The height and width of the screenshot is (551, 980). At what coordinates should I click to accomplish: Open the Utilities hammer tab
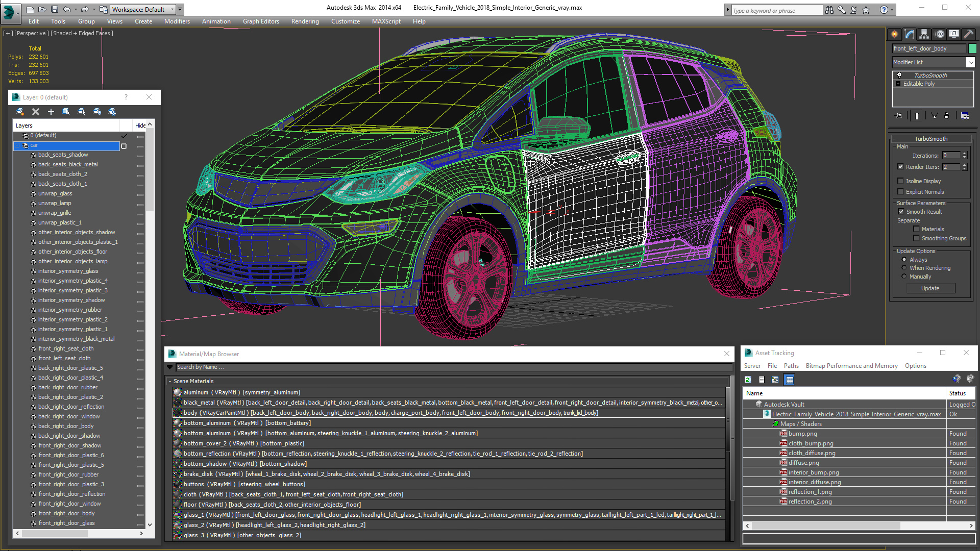pyautogui.click(x=968, y=34)
